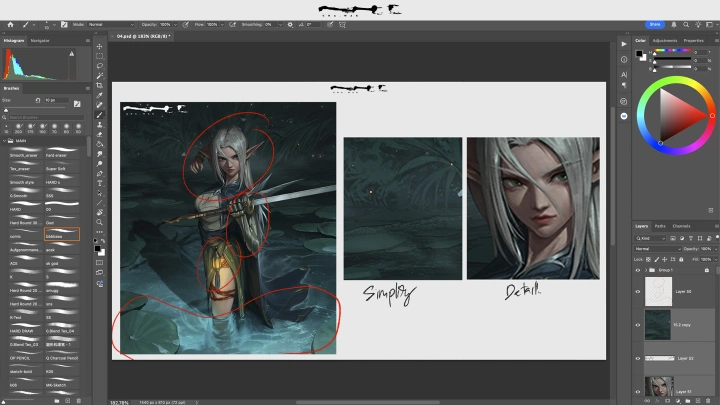Open the layer blend mode Normal dropdown

click(658, 249)
